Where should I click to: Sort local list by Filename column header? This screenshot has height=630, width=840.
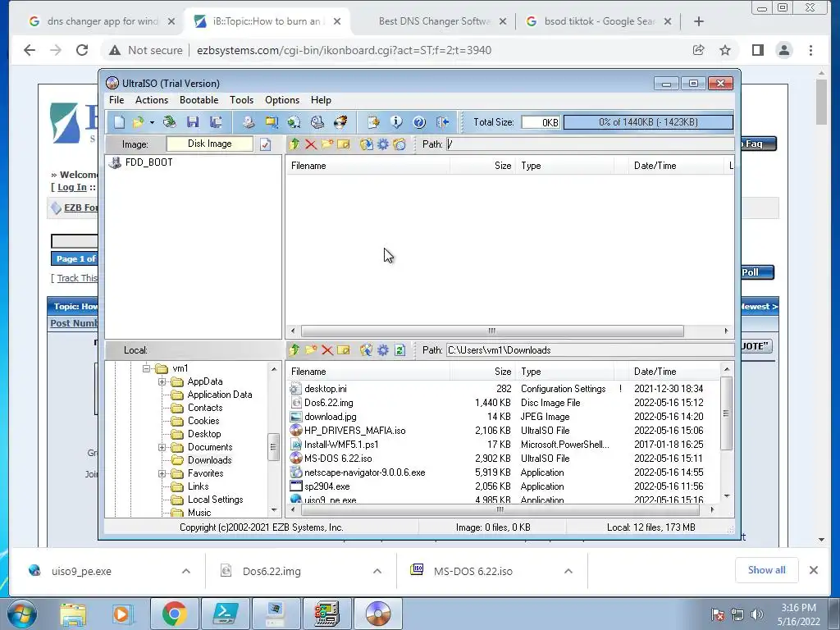pos(367,372)
